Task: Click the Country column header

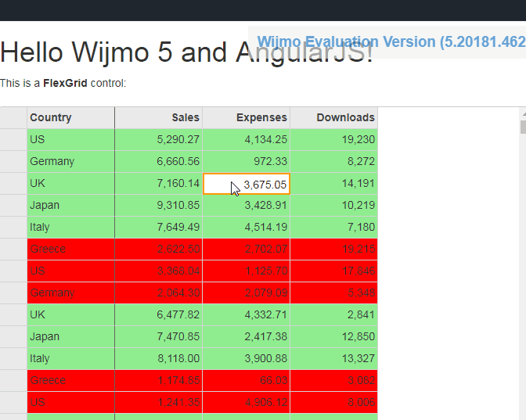Action: (70, 118)
